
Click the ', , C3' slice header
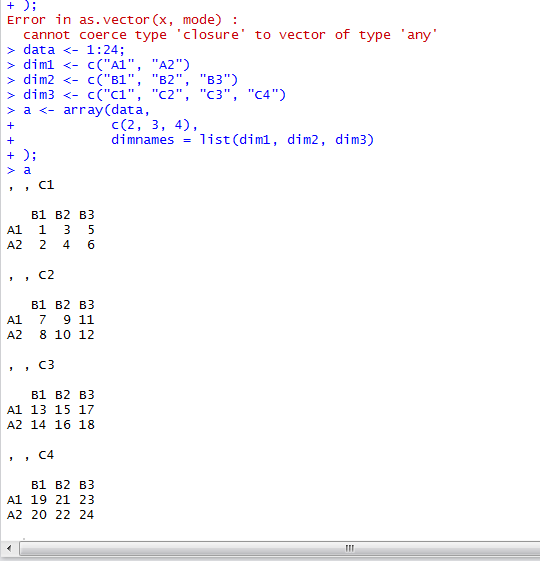(31, 365)
